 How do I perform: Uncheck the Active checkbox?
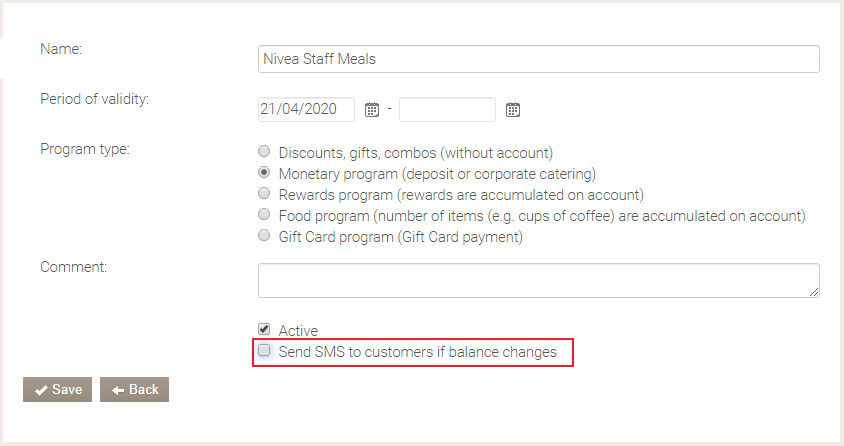click(x=264, y=329)
